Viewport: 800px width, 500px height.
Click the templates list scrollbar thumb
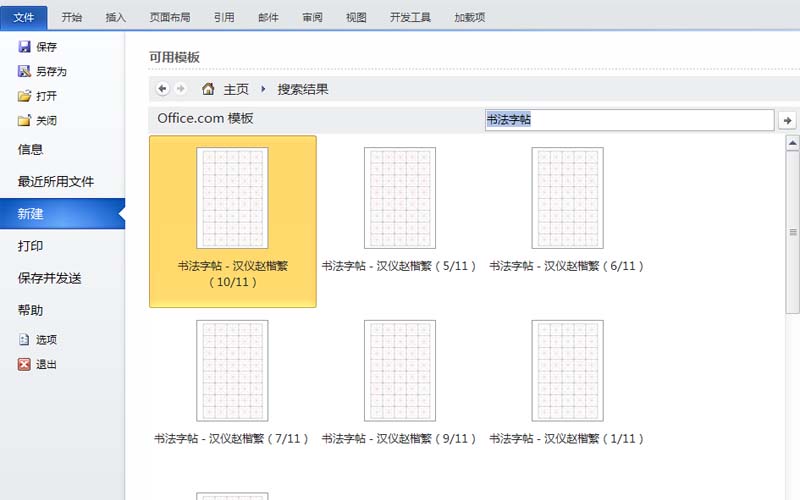point(792,232)
